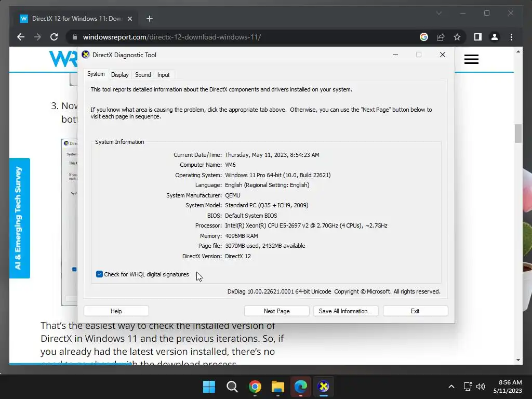Click the page scrollbar up arrow
This screenshot has height=399, width=532.
[518, 52]
